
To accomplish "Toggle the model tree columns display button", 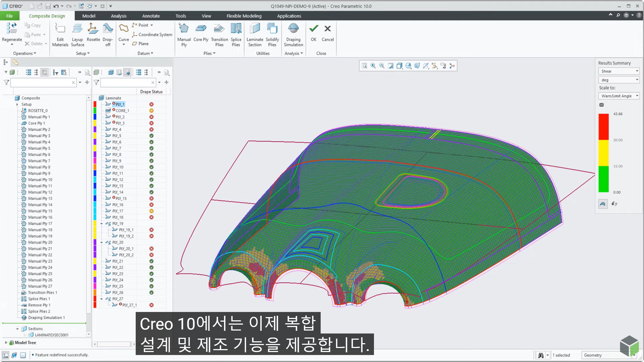I will 44,72.
